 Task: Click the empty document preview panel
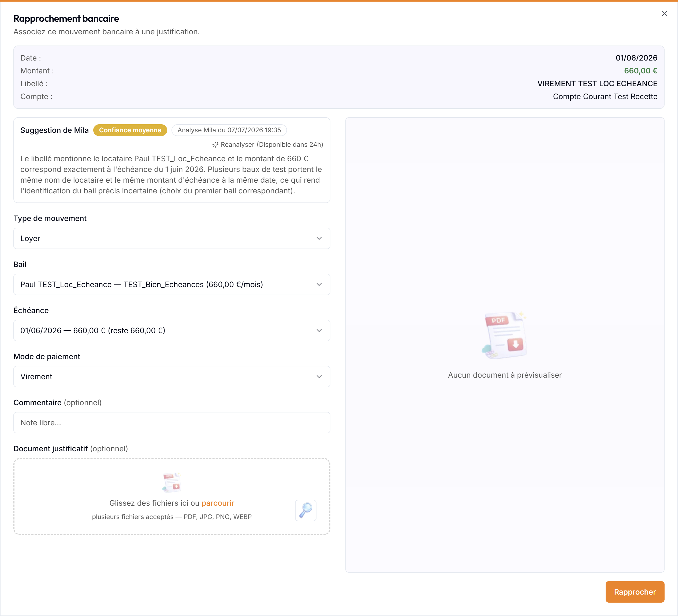[505, 345]
